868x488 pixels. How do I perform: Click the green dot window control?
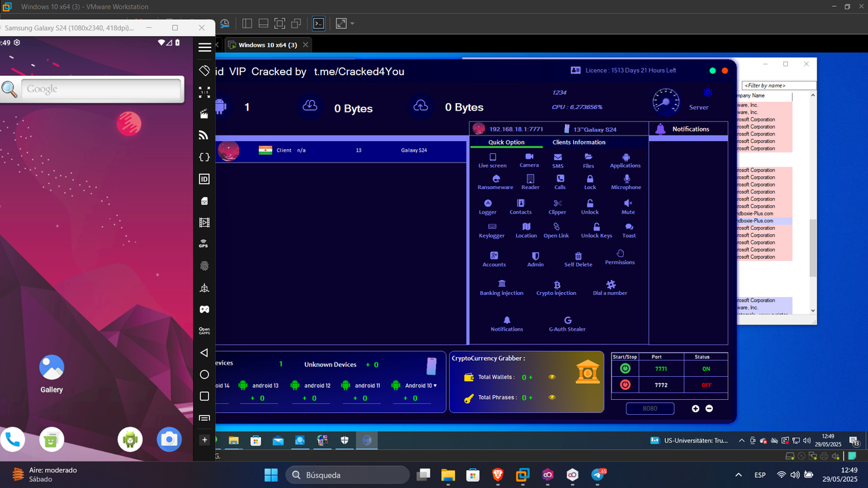tap(713, 70)
